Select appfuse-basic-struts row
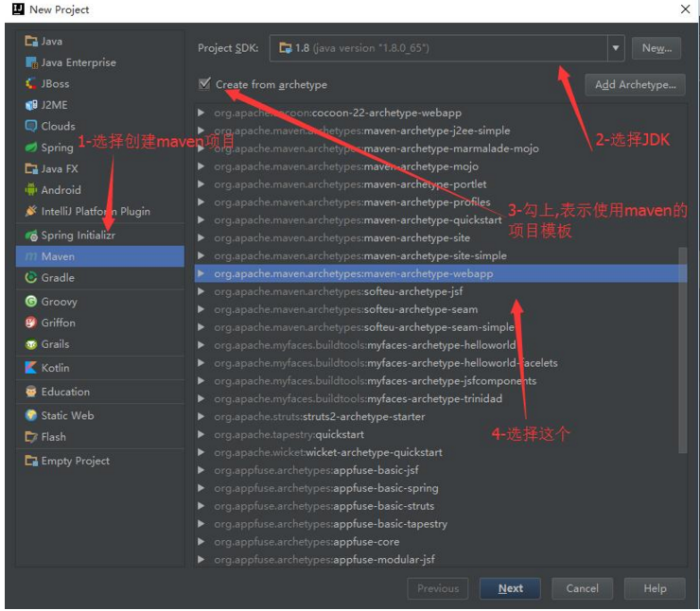The image size is (700, 611). pos(441,506)
